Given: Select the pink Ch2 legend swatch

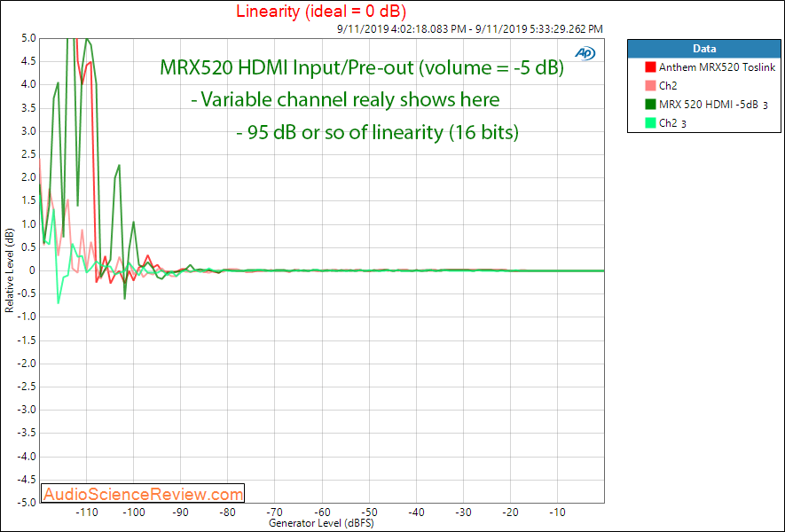Looking at the screenshot, I should [650, 86].
